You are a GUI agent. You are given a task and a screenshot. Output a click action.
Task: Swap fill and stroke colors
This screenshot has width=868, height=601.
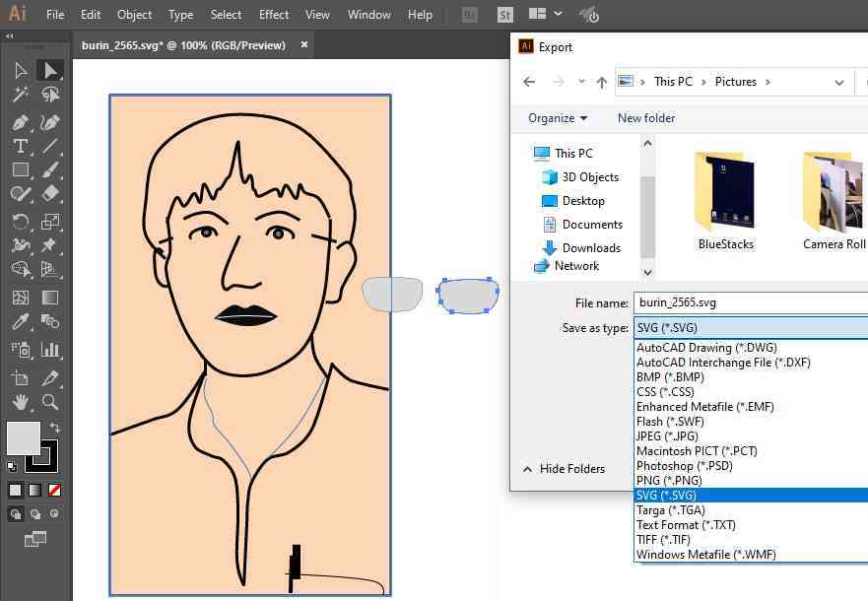point(55,428)
